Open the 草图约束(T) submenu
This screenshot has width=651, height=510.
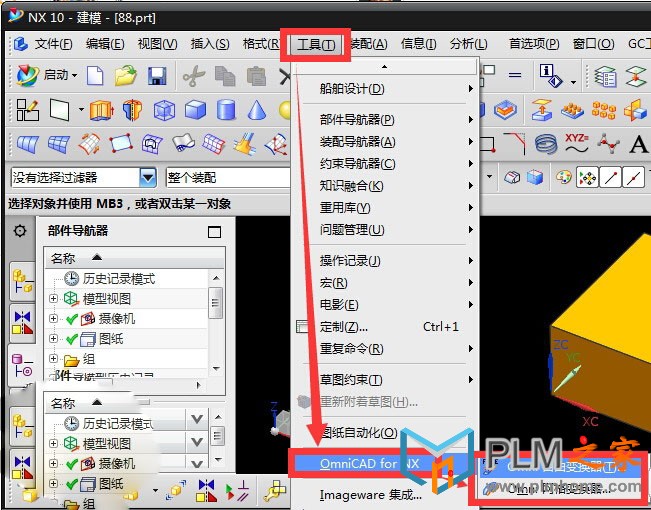387,380
